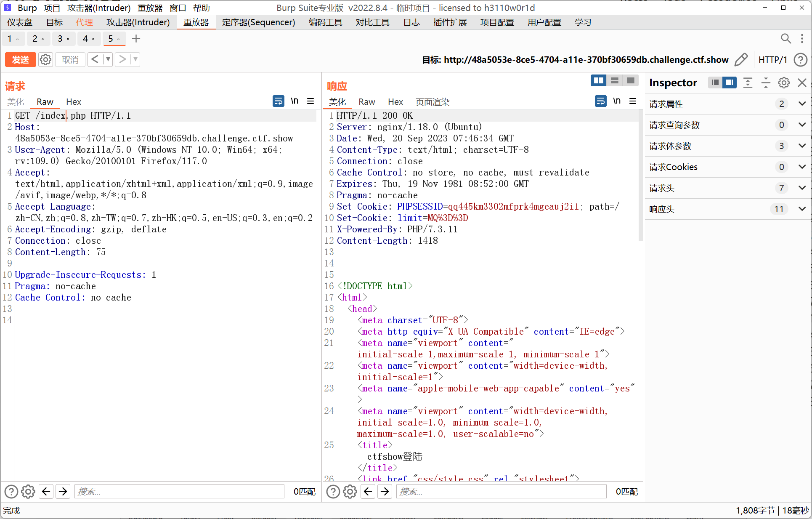Click the response search input field
812x519 pixels.
pyautogui.click(x=501, y=491)
